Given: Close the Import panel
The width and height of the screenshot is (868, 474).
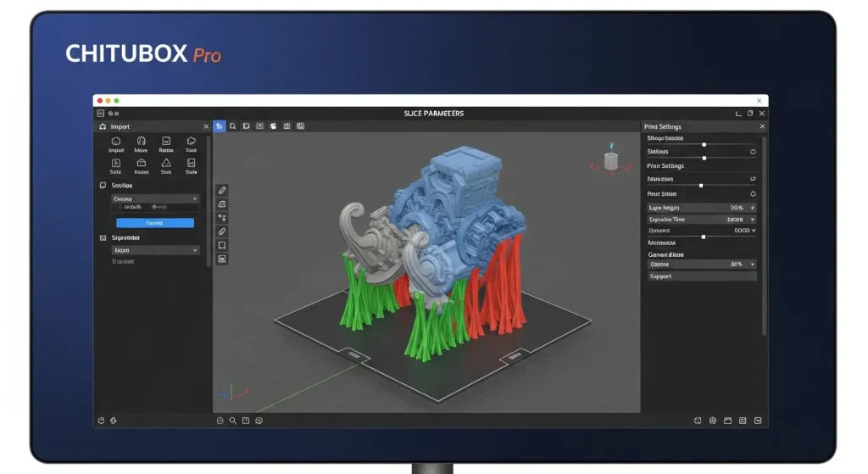Looking at the screenshot, I should [206, 127].
